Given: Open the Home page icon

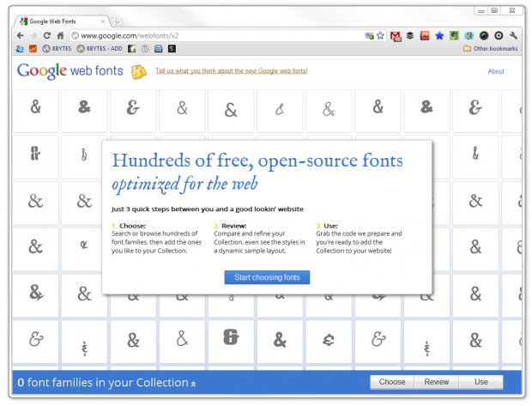Looking at the screenshot, I should coord(60,35).
